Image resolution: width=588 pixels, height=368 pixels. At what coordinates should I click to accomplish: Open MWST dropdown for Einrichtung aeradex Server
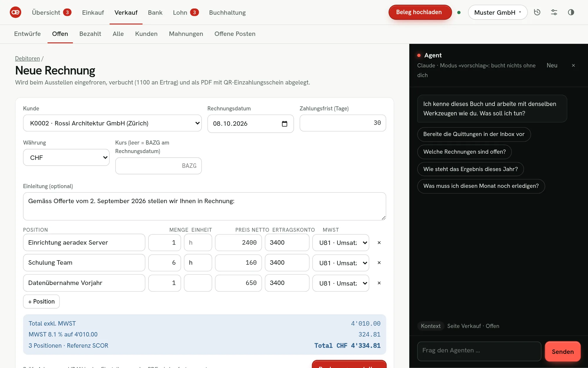click(340, 243)
